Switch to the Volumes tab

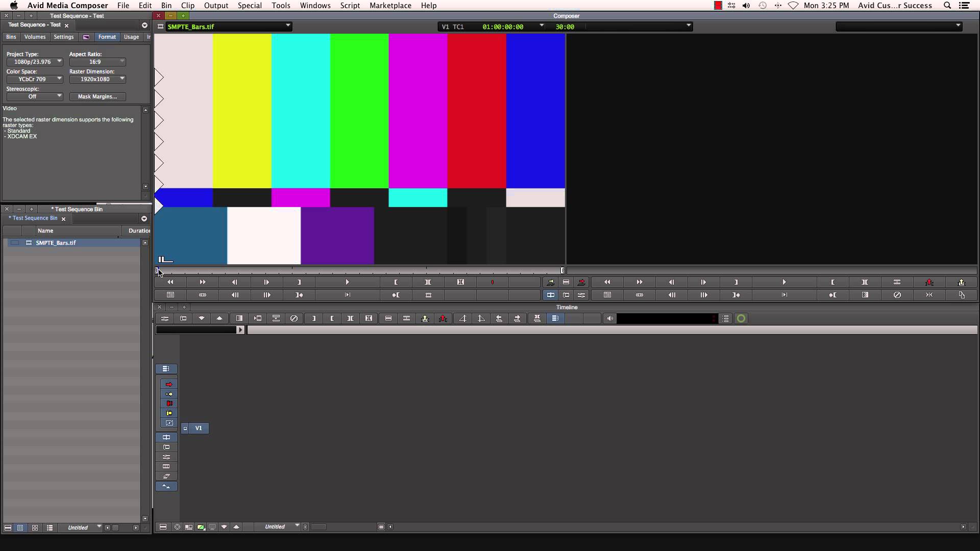35,37
